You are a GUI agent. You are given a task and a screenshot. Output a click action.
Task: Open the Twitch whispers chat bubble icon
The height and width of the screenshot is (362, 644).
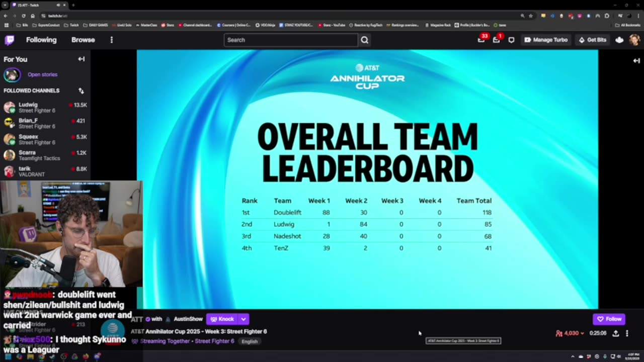[x=511, y=40]
